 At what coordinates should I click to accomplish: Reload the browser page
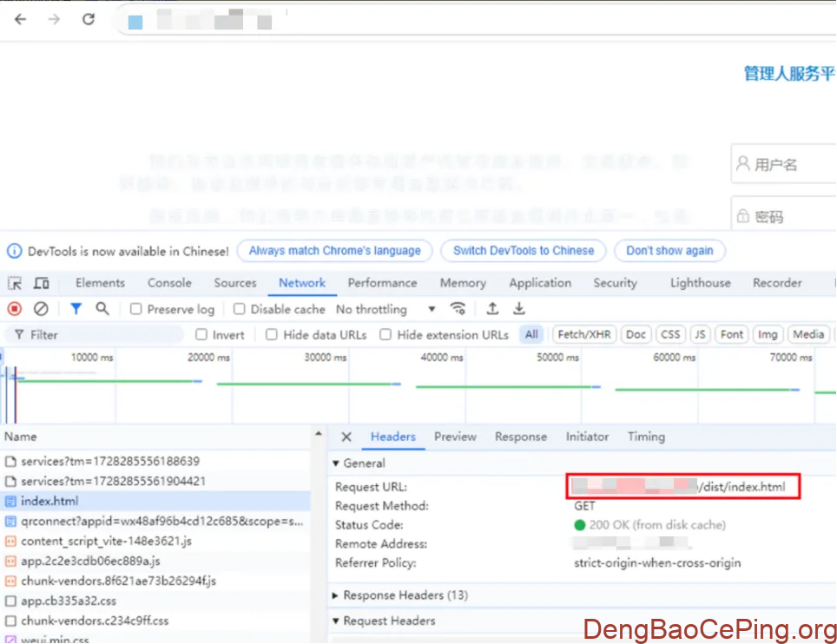point(89,19)
